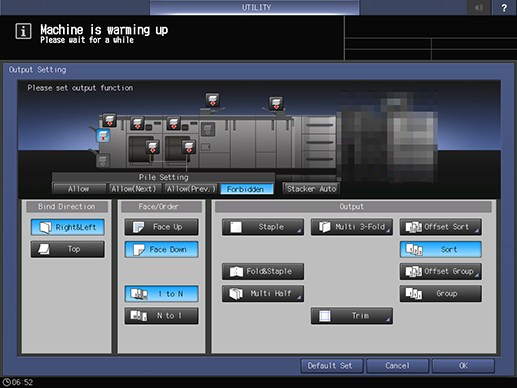Select the second stacker's inner tray icon

tap(189, 147)
